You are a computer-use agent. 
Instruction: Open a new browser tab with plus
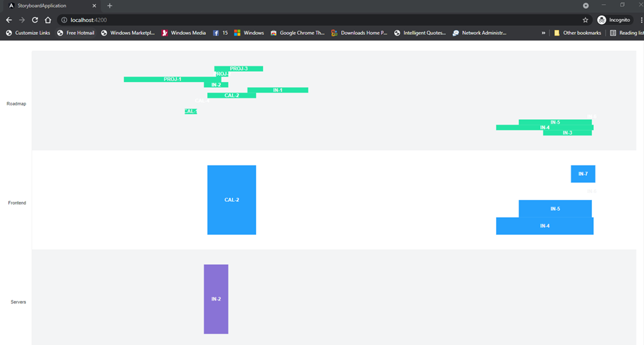coord(110,5)
